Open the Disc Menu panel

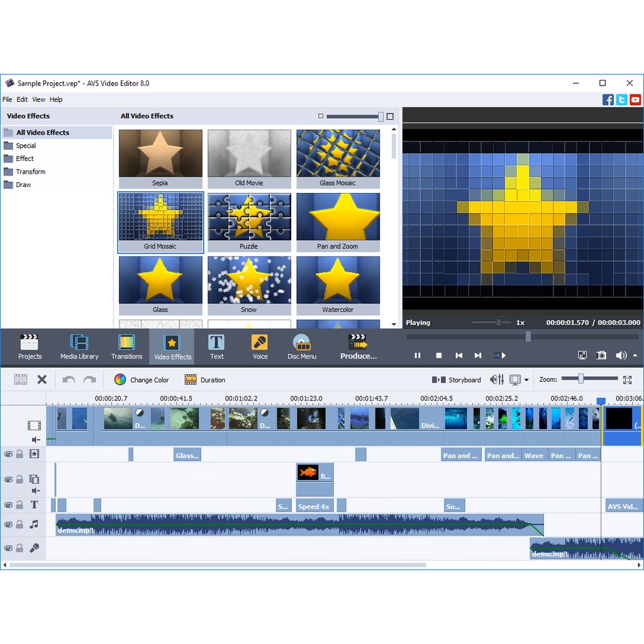(302, 347)
